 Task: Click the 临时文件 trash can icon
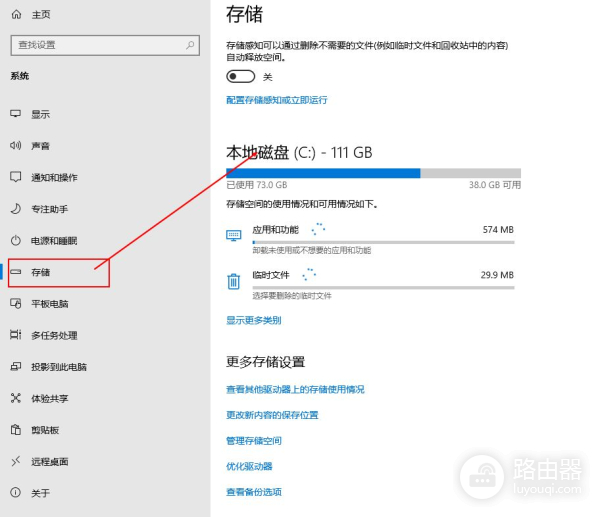pos(234,281)
